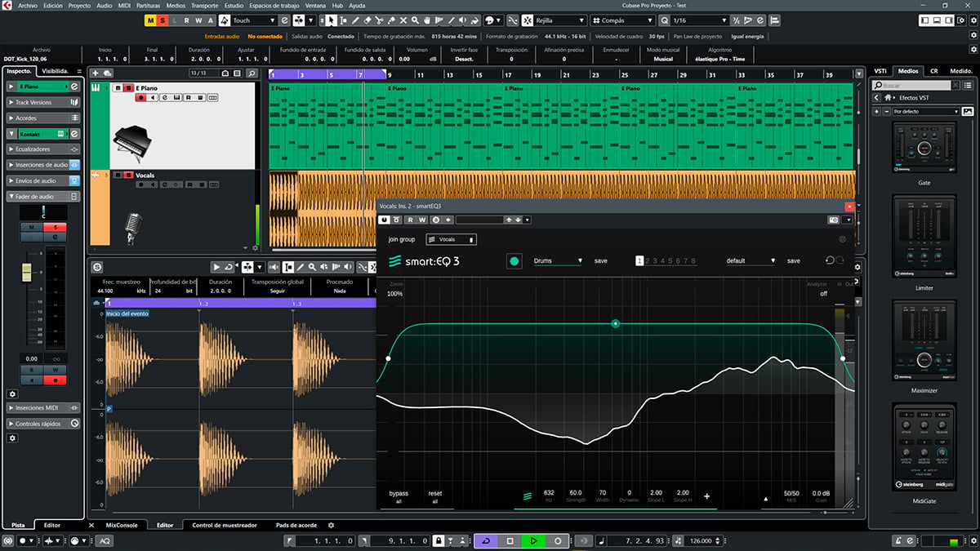
Task: Select the Draw pencil tool in top toolbar
Action: coord(355,20)
